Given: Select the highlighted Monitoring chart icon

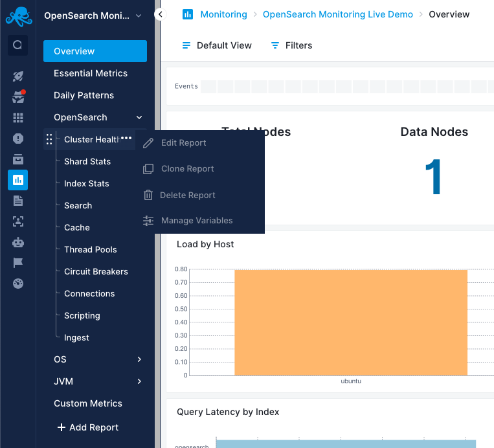Looking at the screenshot, I should (x=17, y=180).
